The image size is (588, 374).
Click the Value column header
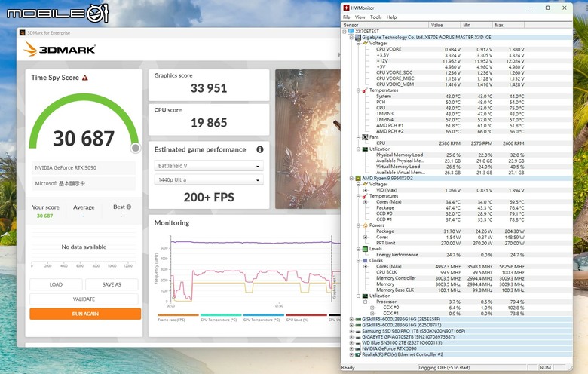(444, 25)
